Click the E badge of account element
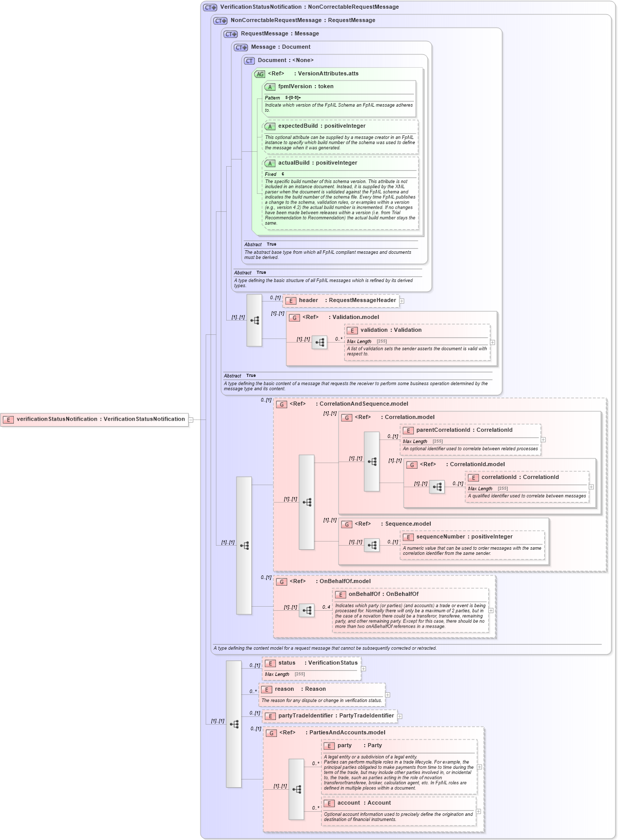 pos(329,803)
